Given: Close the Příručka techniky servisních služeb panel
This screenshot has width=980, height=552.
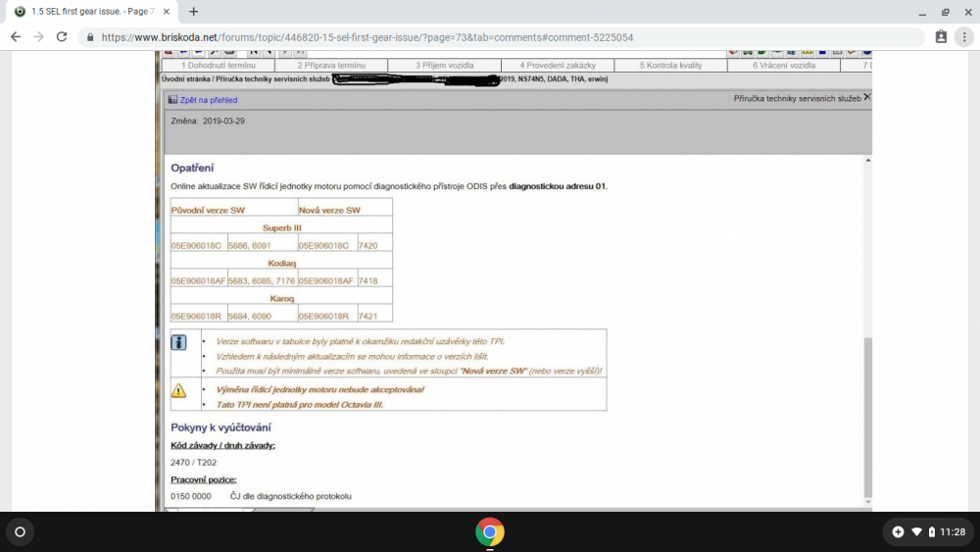Looking at the screenshot, I should point(867,97).
